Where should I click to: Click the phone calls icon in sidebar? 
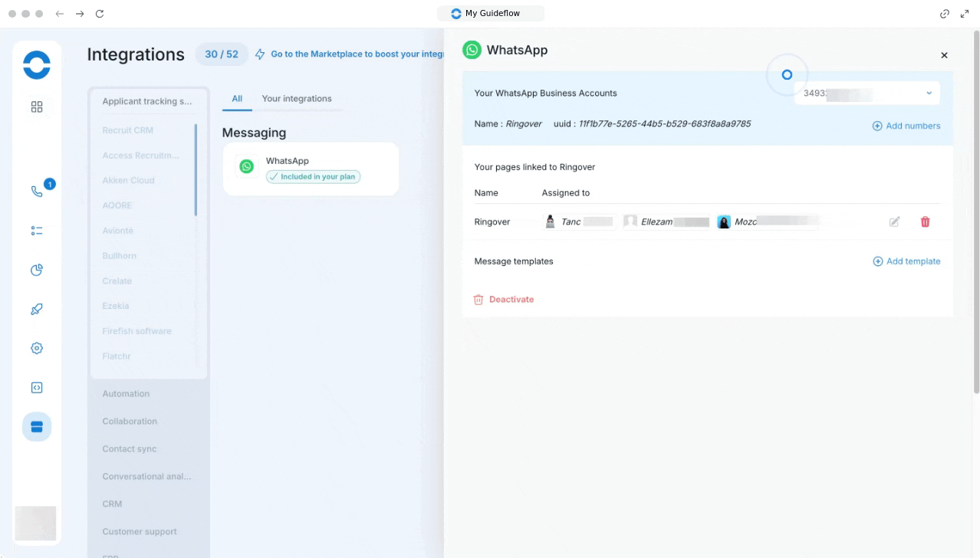37,192
